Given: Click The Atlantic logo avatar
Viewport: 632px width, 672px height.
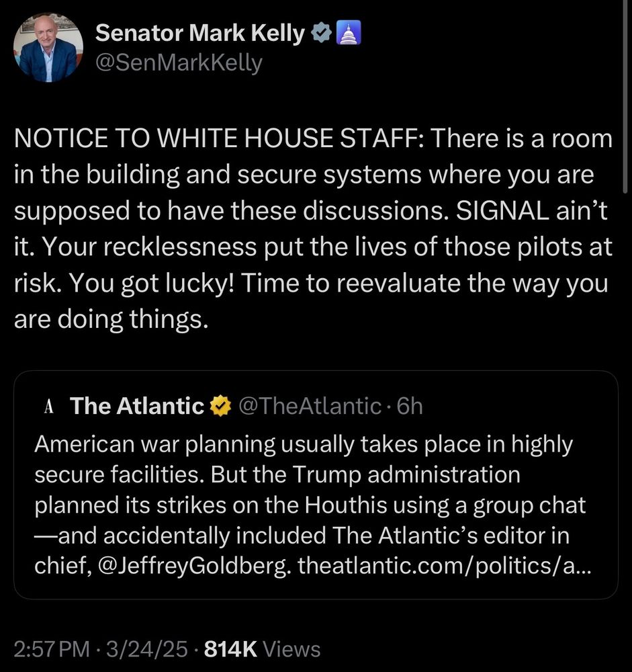Looking at the screenshot, I should pyautogui.click(x=49, y=406).
